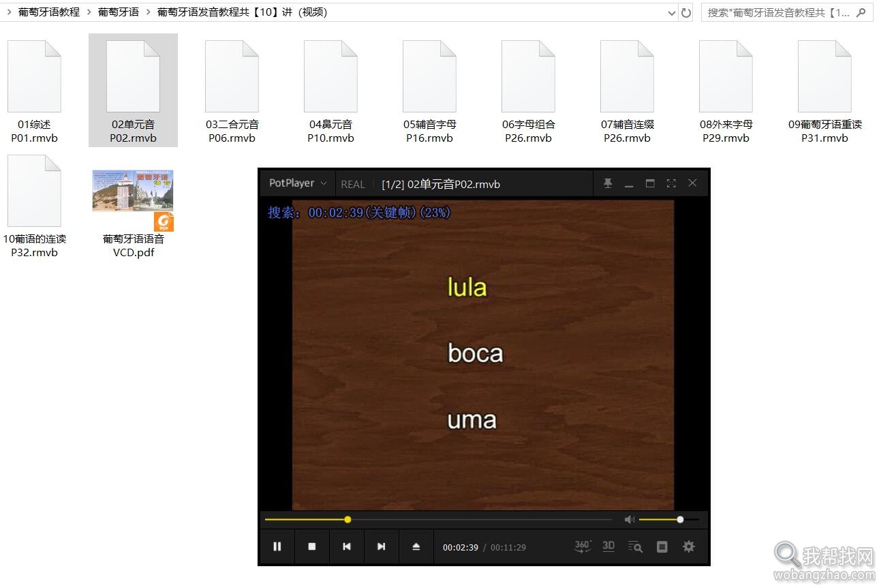Stop the video with the stop button
This screenshot has height=588, width=879.
(312, 546)
